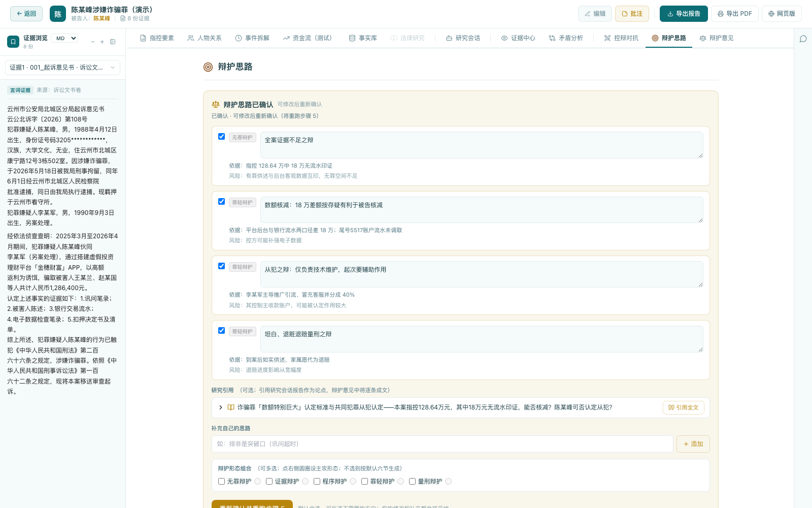
Task: Click the 研究会话 robot icon
Action: (x=449, y=38)
